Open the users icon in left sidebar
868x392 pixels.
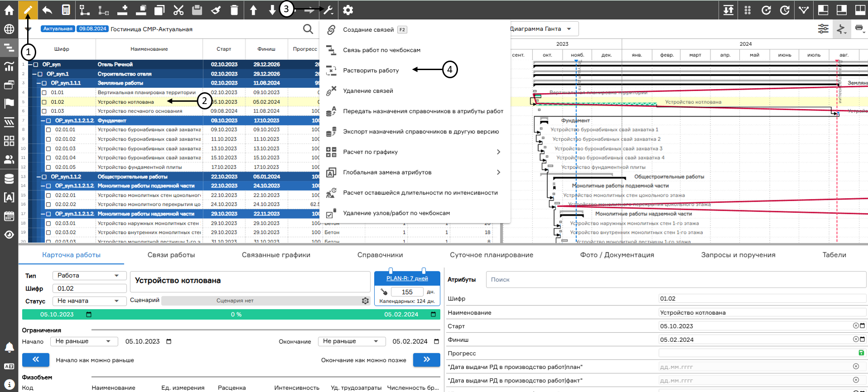9,159
